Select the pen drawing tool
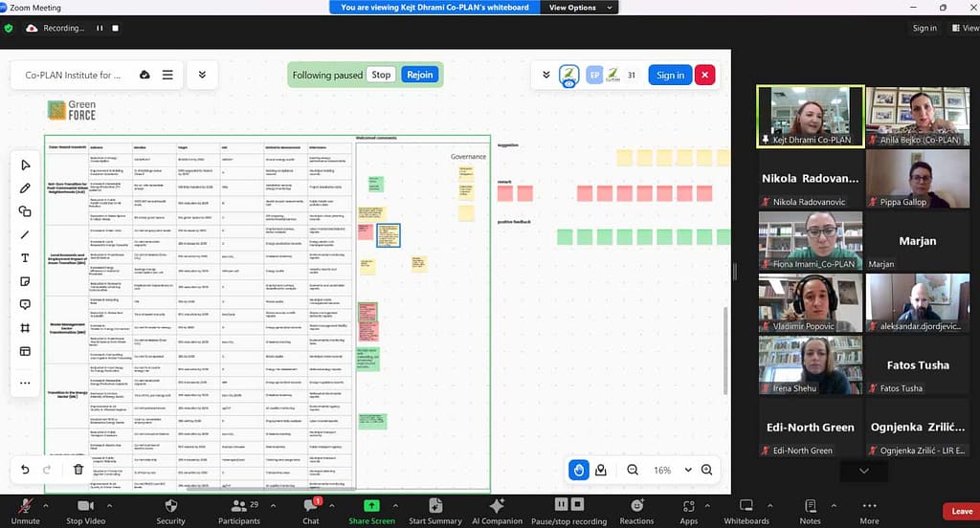Viewport: 980px width, 528px height. [x=25, y=188]
